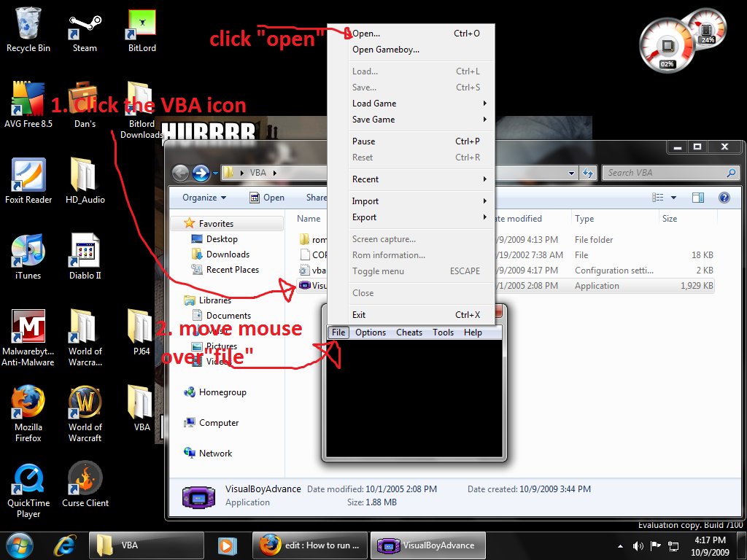The width and height of the screenshot is (747, 560).
Task: Click the CPU meter gadget on desktop
Action: coord(667,46)
